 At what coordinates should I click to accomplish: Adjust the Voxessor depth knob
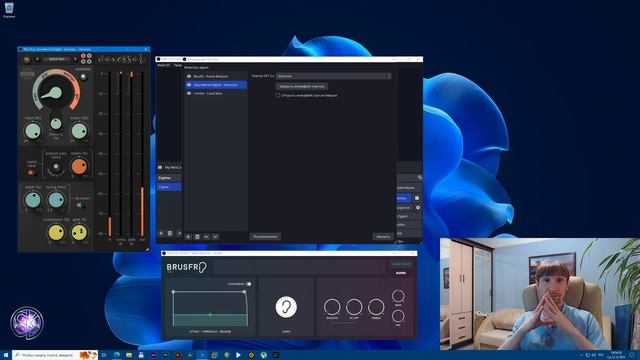coord(33,200)
